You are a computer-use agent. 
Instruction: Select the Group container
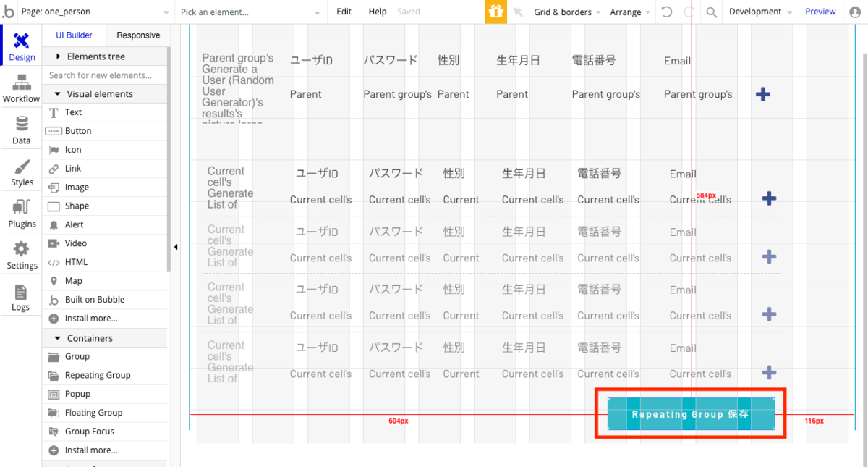[x=105, y=357]
